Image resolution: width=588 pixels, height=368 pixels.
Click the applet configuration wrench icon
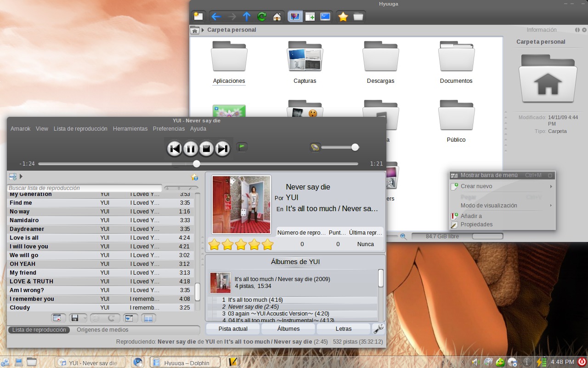[379, 329]
